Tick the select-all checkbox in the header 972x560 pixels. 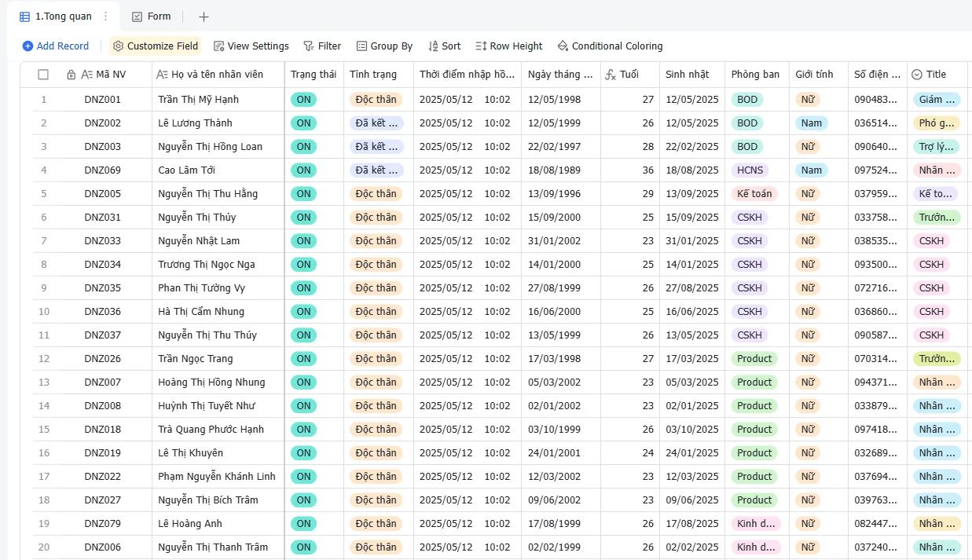tap(43, 75)
